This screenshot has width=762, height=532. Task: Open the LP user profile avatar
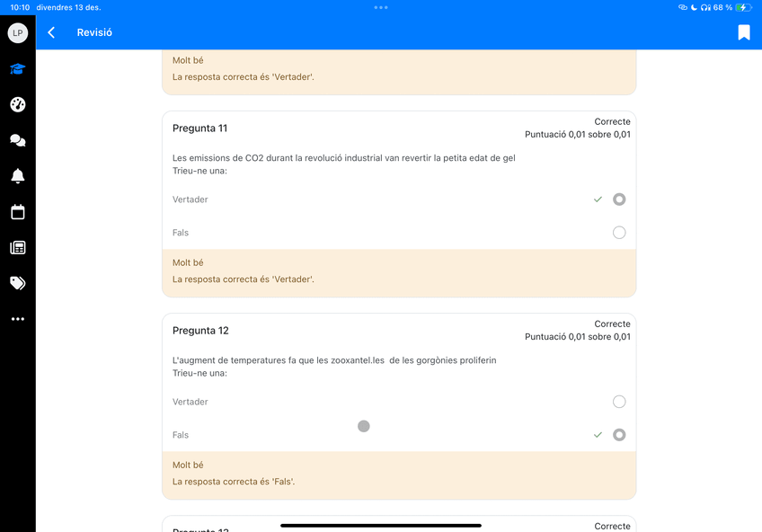coord(17,32)
